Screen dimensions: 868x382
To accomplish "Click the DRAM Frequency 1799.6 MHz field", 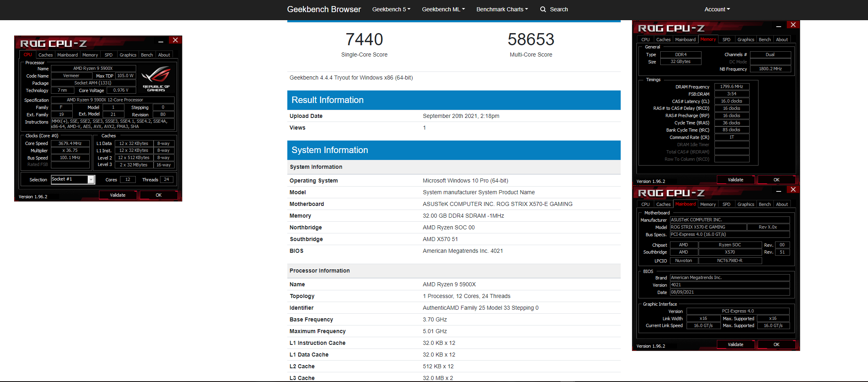I will point(732,86).
